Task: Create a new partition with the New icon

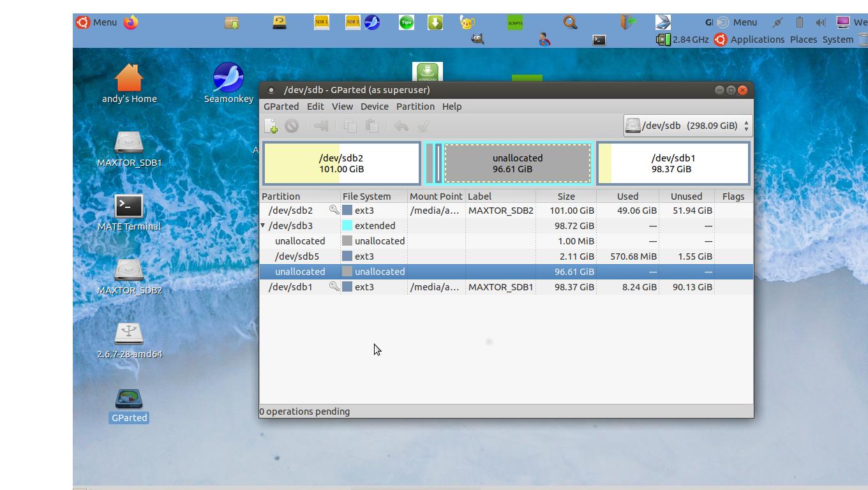Action: [272, 126]
